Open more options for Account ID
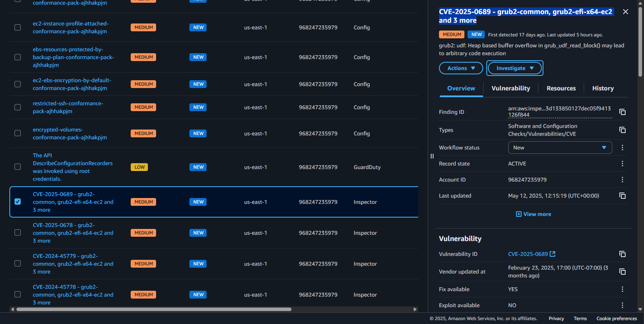644x324 pixels. (x=622, y=180)
